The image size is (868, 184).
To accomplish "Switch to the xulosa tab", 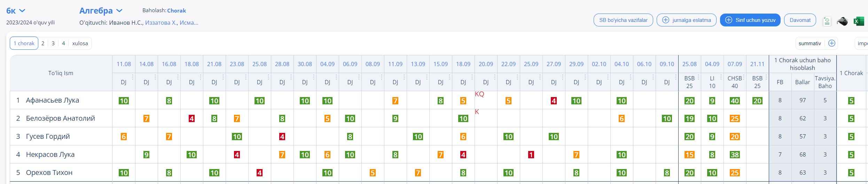I will [x=80, y=43].
